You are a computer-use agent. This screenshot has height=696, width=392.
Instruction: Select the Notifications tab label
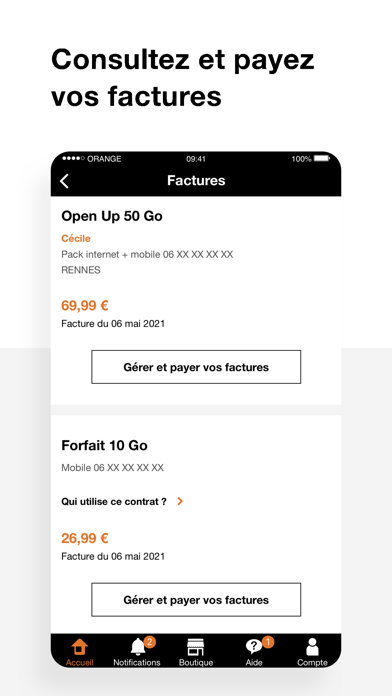click(x=137, y=662)
